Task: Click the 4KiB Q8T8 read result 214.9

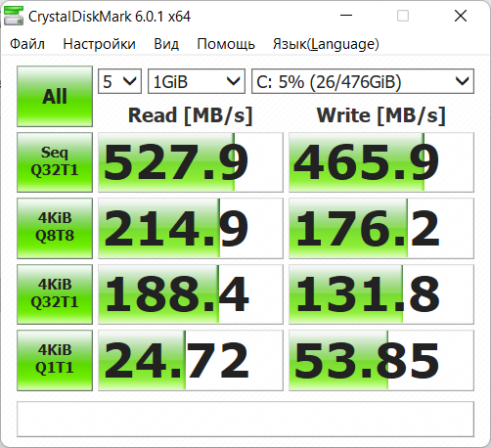Action: (191, 228)
